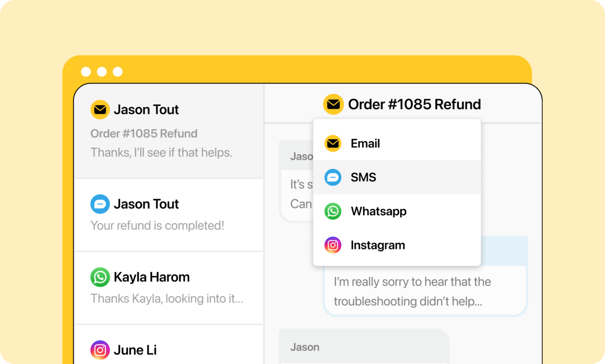Click the envelope icon in the Order #1085 Refund header
The height and width of the screenshot is (364, 605).
(333, 104)
